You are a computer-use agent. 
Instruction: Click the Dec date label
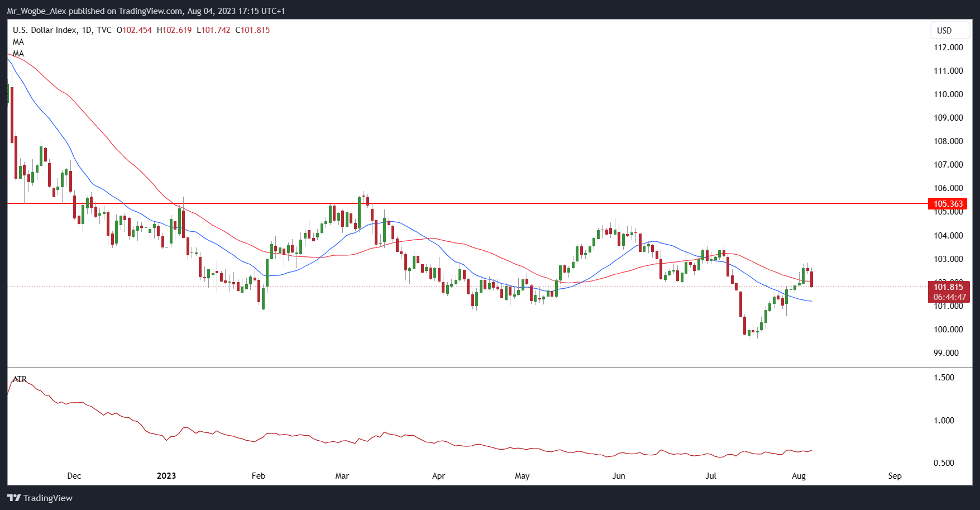pyautogui.click(x=74, y=476)
